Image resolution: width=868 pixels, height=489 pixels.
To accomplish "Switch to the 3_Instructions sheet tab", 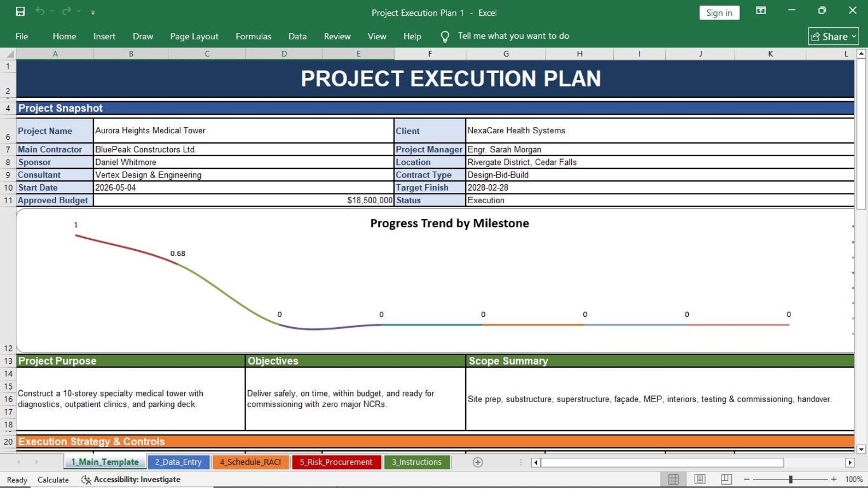I will point(417,462).
